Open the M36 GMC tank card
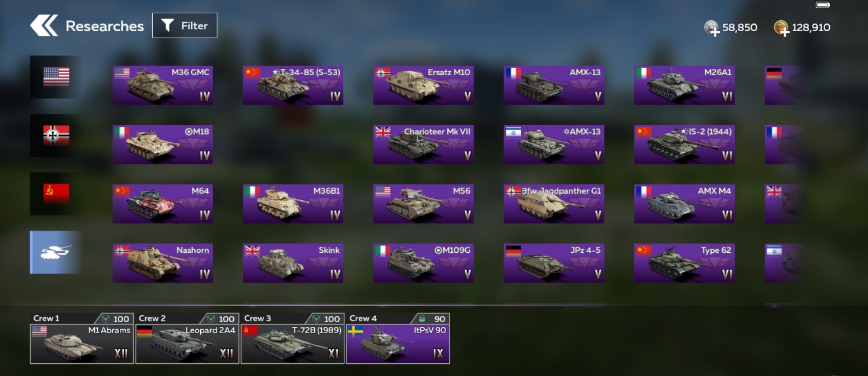This screenshot has width=868, height=376. [x=163, y=85]
